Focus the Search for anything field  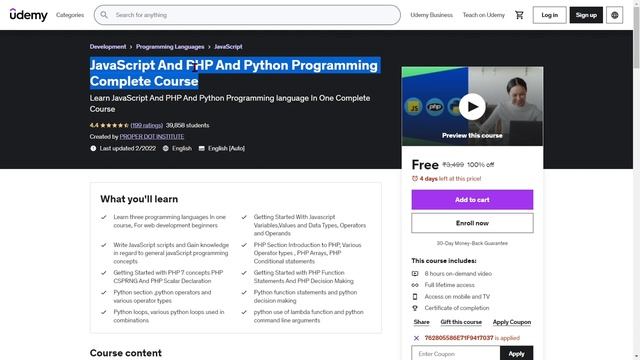click(x=247, y=15)
